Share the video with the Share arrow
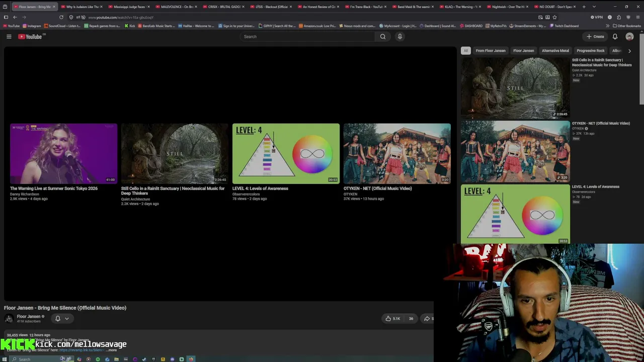 tap(428, 318)
